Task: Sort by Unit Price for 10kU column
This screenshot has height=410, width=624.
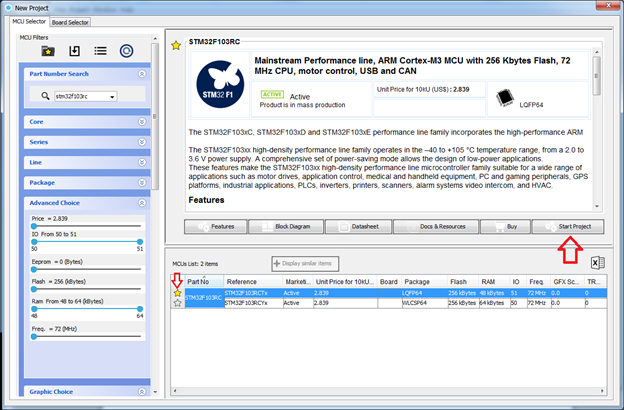Action: coord(345,281)
